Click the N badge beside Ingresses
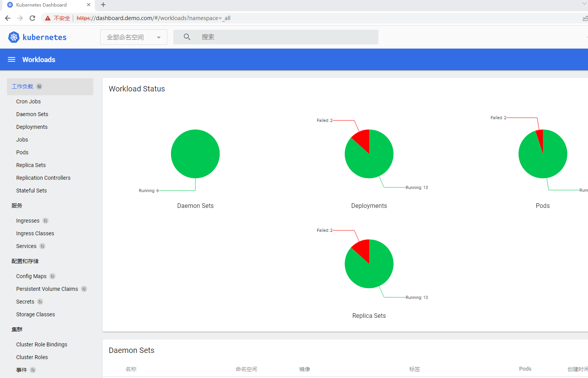 45,221
